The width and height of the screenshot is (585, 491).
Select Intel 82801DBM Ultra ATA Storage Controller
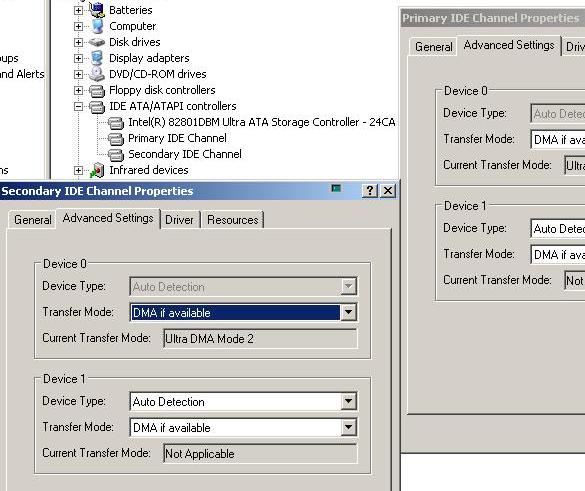(x=262, y=122)
